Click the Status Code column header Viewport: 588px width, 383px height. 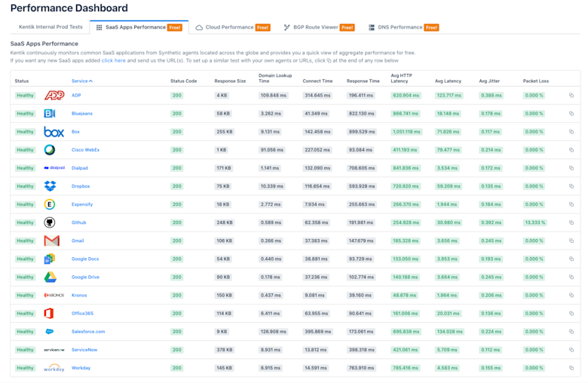coord(183,81)
